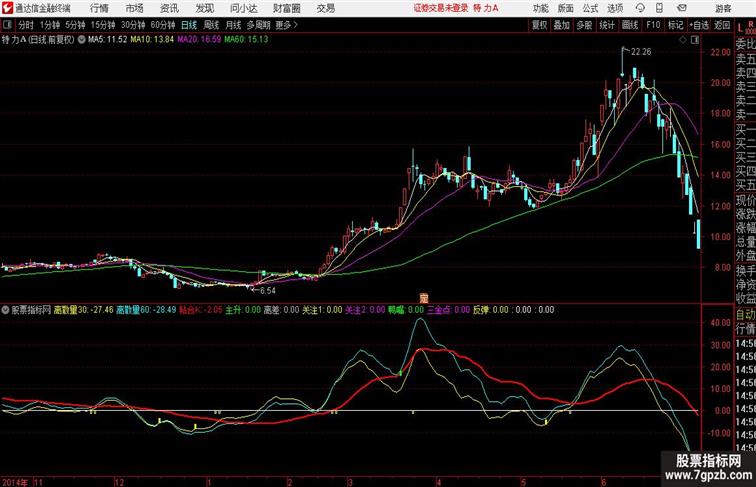Click the 返回 back button
The height and width of the screenshot is (487, 756).
tap(722, 25)
